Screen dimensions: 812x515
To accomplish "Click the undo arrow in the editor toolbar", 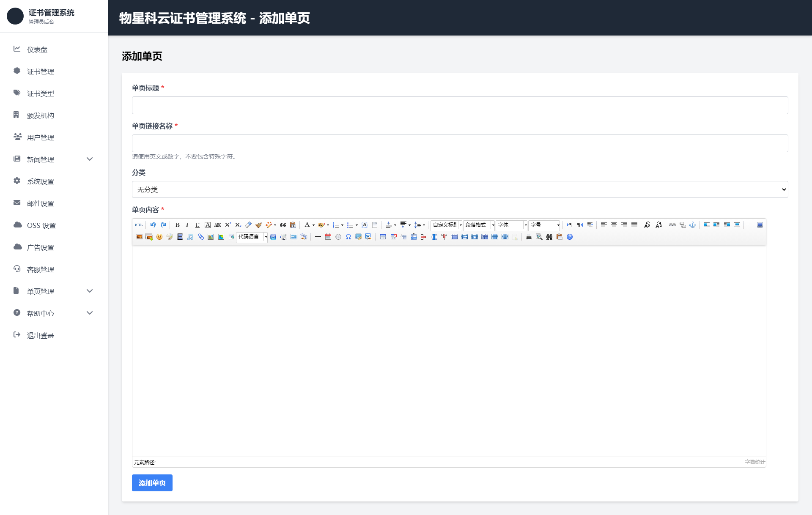I will (153, 225).
